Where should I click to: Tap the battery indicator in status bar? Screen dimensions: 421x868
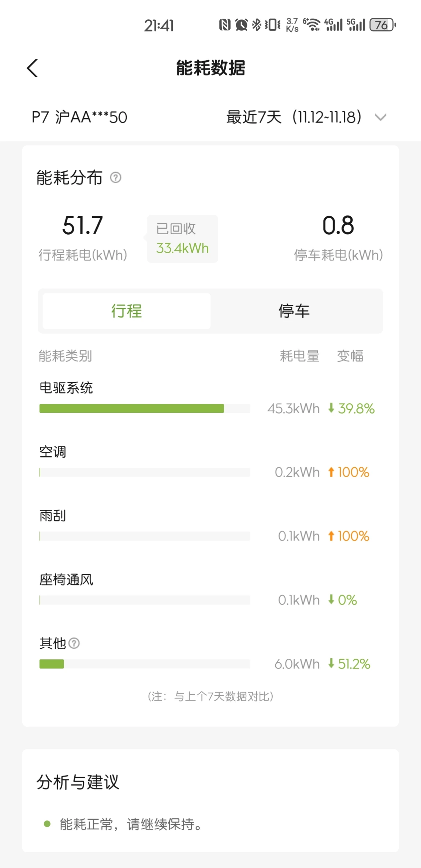383,25
